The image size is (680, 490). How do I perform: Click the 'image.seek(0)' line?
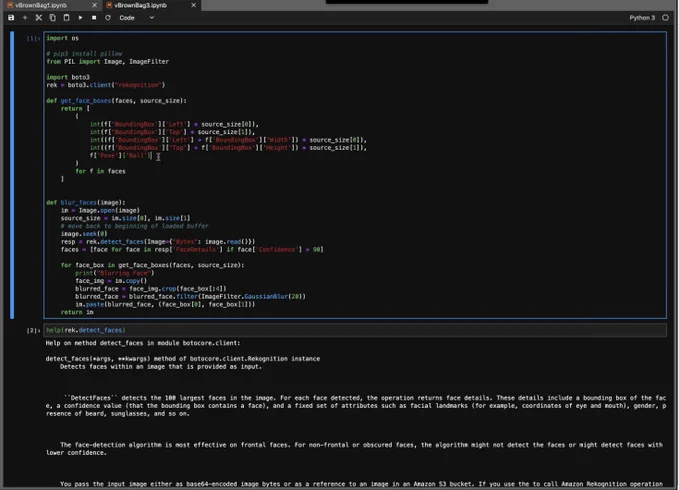[x=84, y=234]
